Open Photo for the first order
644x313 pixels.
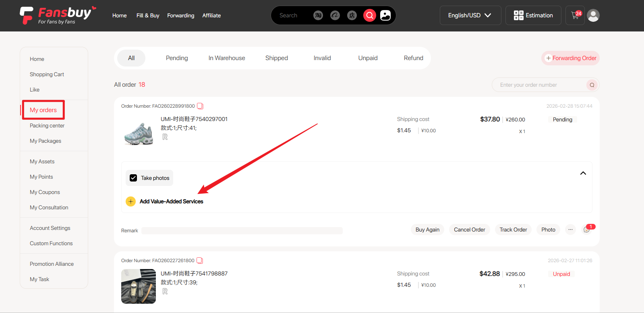pyautogui.click(x=549, y=230)
